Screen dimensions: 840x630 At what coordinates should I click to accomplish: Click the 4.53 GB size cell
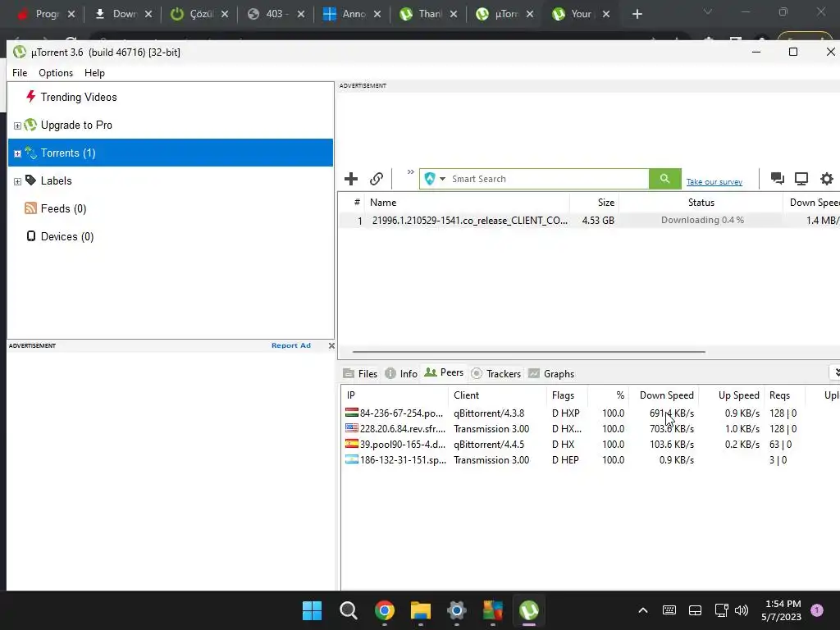point(598,220)
